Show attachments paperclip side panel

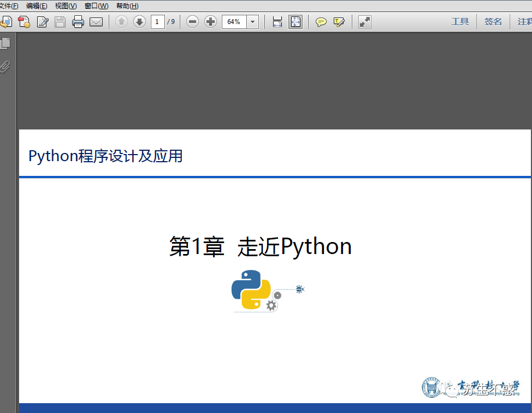coord(5,67)
